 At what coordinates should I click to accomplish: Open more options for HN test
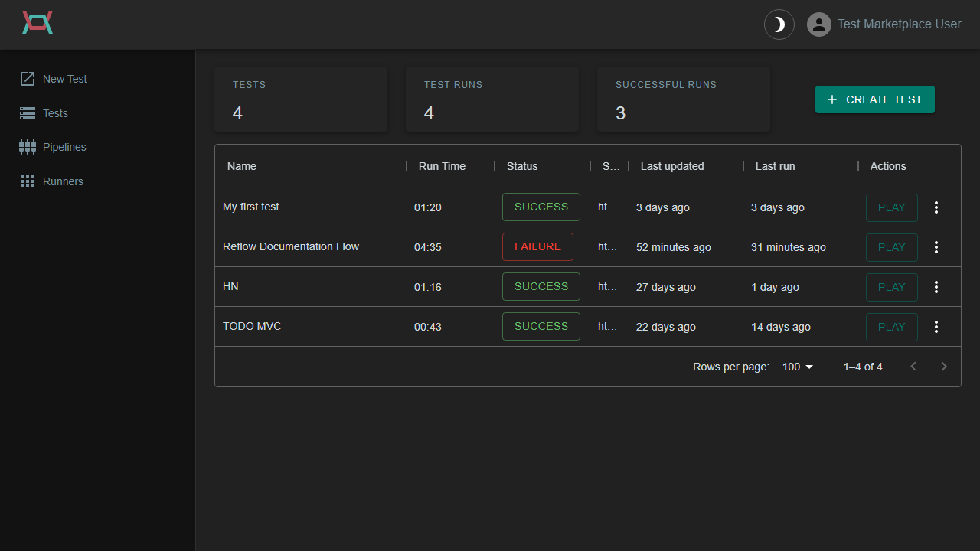(x=936, y=287)
